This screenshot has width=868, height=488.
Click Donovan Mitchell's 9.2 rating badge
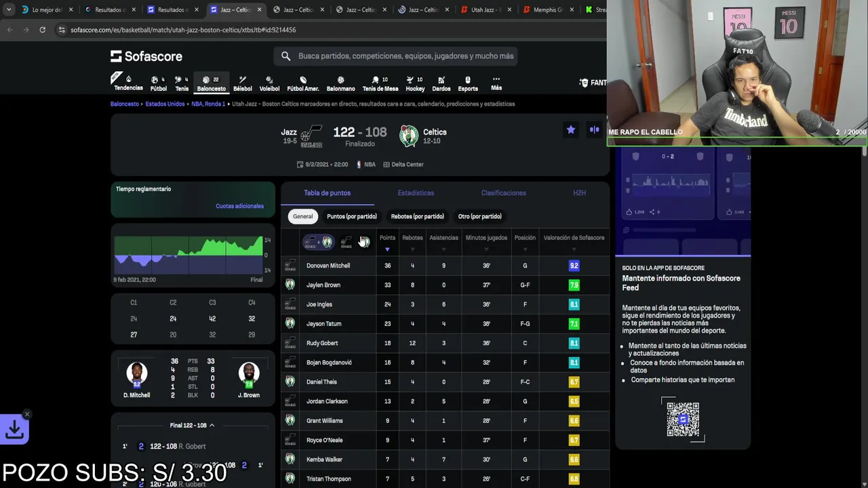tap(574, 266)
